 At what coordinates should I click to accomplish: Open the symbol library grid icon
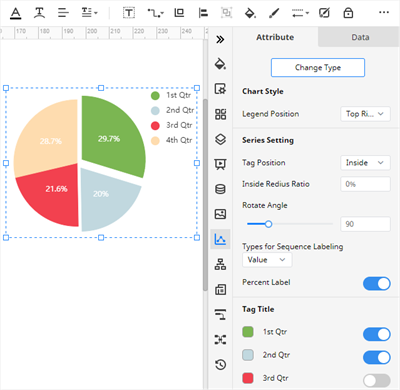[x=220, y=114]
